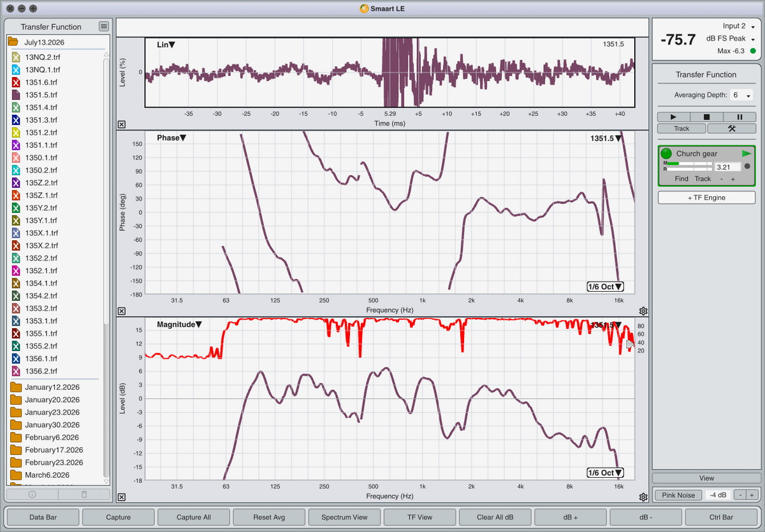765x532 pixels.
Task: Switch to Spectrum View
Action: pyautogui.click(x=344, y=517)
